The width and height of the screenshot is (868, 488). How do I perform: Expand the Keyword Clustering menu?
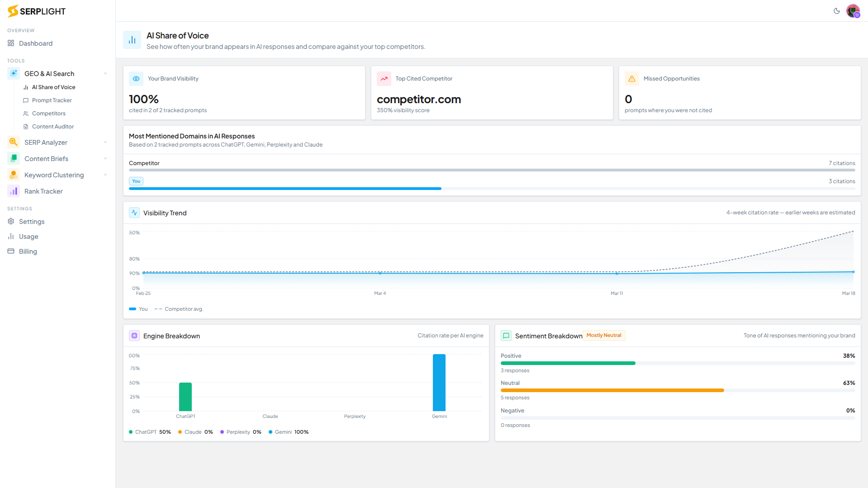coord(105,175)
